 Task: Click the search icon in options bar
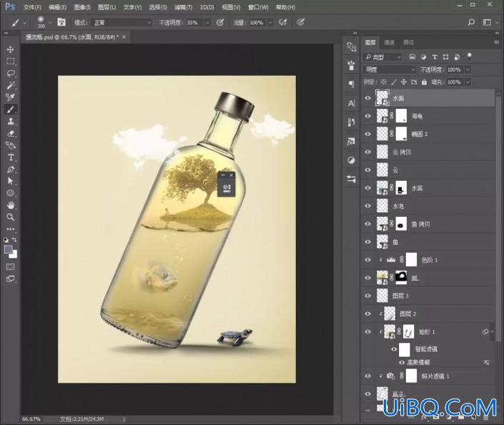coord(471,22)
